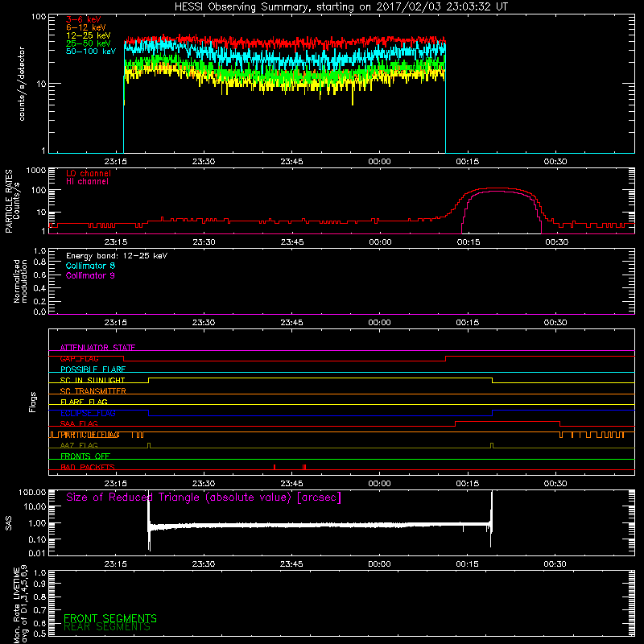
Task: Click the HESSI Observing Summary title
Action: [341, 7]
